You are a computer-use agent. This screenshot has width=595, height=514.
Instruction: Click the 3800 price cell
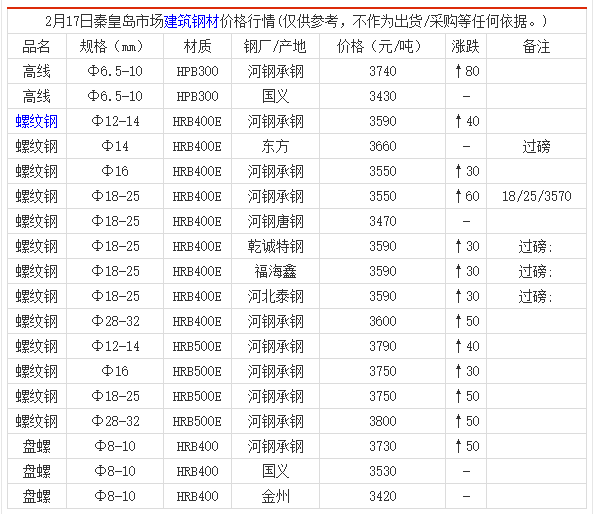pos(382,421)
